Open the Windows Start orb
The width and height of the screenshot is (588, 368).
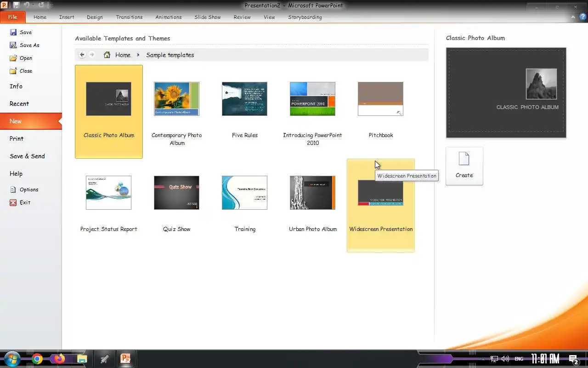[11, 359]
